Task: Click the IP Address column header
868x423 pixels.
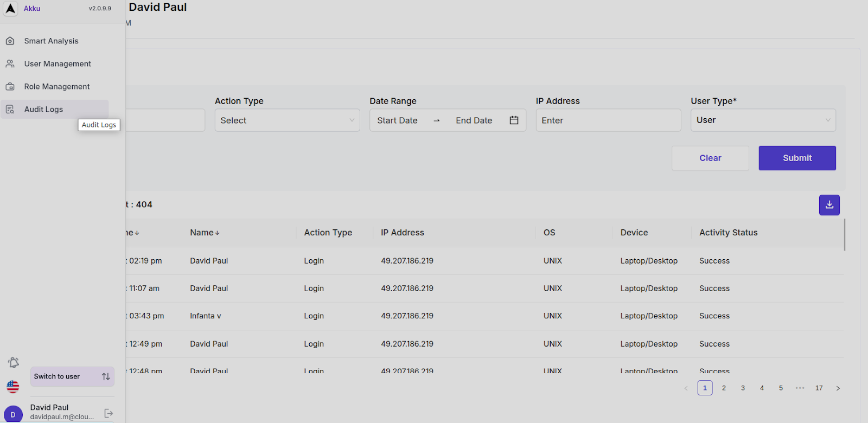Action: (x=403, y=233)
